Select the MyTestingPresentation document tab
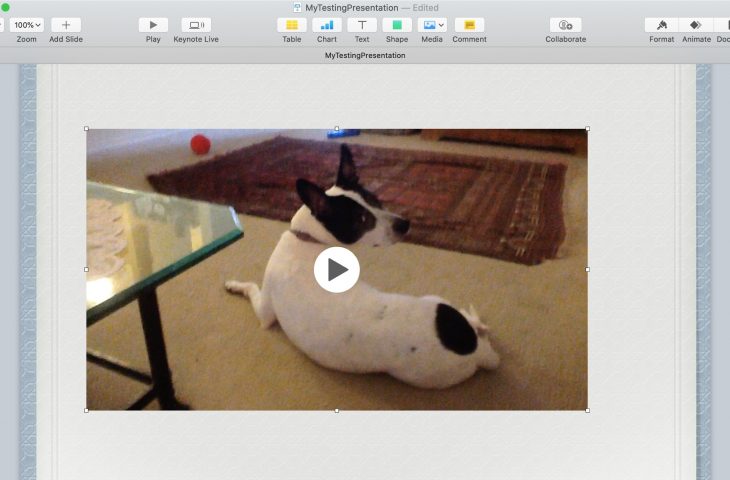The image size is (730, 480). pyautogui.click(x=365, y=56)
